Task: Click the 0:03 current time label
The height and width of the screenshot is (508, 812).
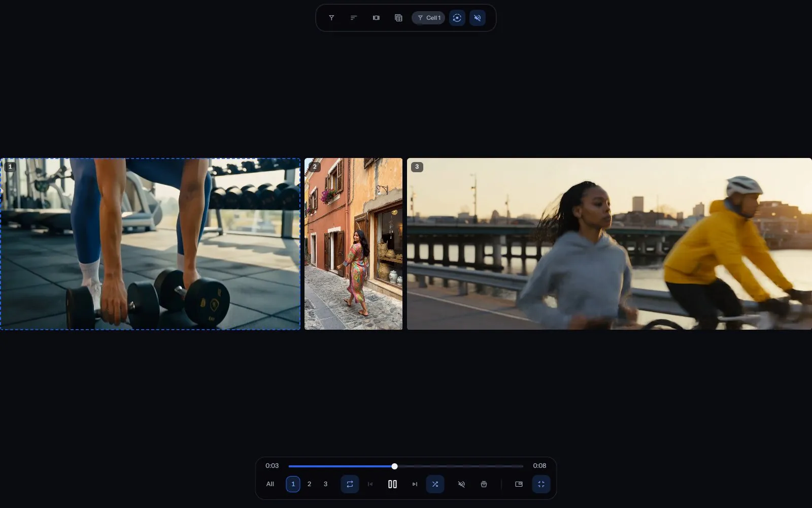Action: pos(272,466)
